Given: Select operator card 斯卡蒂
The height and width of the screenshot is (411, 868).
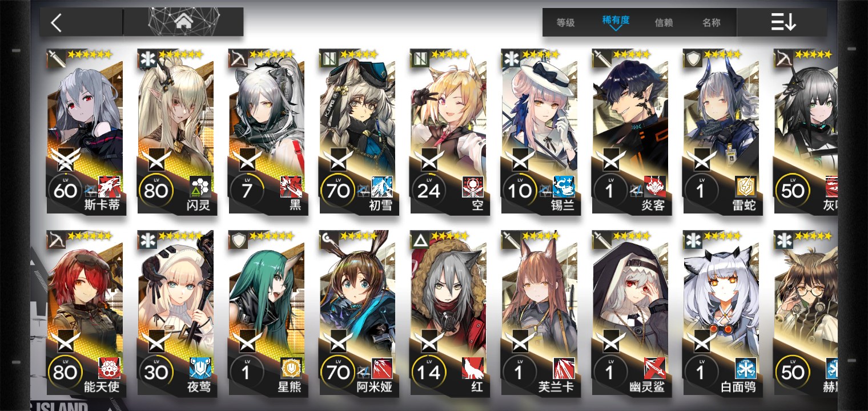Looking at the screenshot, I should coord(85,131).
